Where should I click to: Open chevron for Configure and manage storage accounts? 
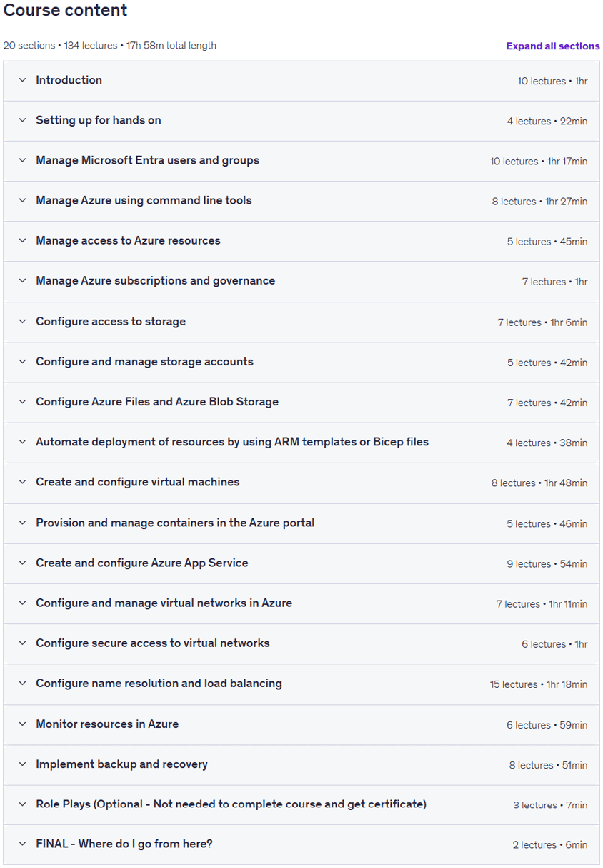pos(22,362)
